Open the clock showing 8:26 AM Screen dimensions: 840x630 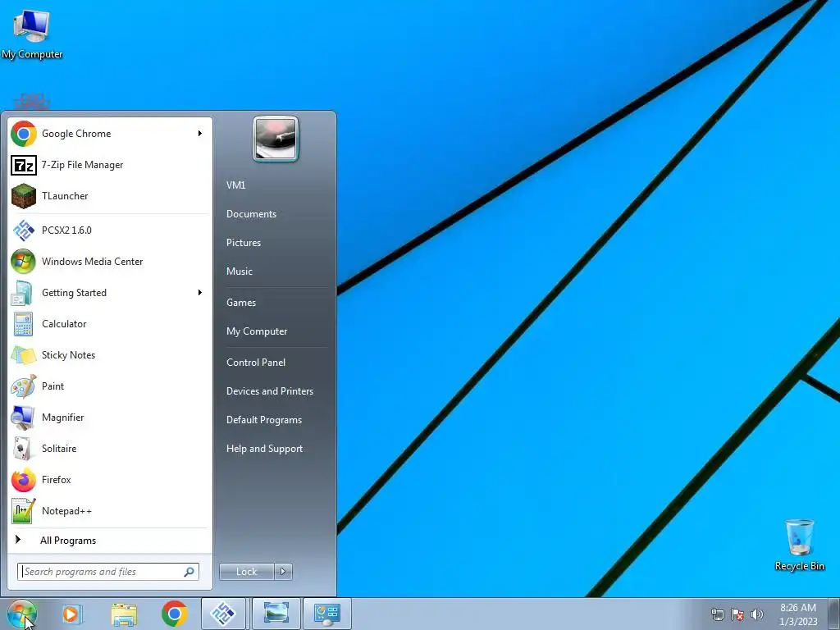[x=798, y=614]
